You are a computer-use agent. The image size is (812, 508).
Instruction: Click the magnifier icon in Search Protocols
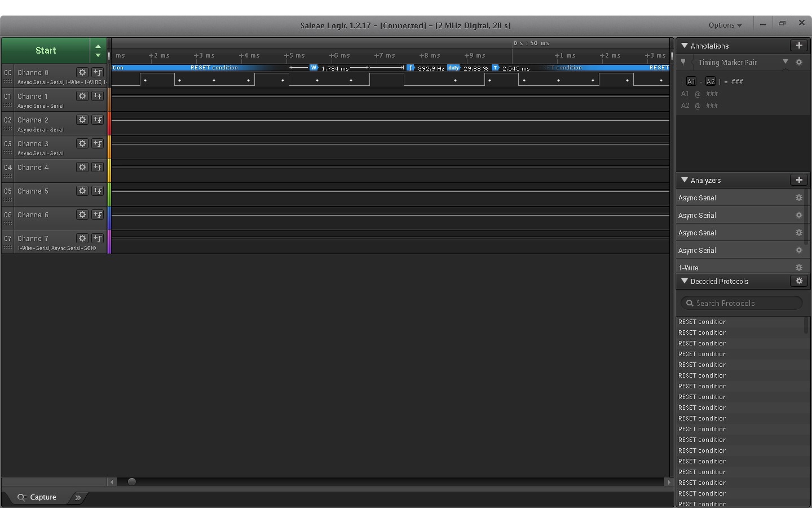pos(690,303)
